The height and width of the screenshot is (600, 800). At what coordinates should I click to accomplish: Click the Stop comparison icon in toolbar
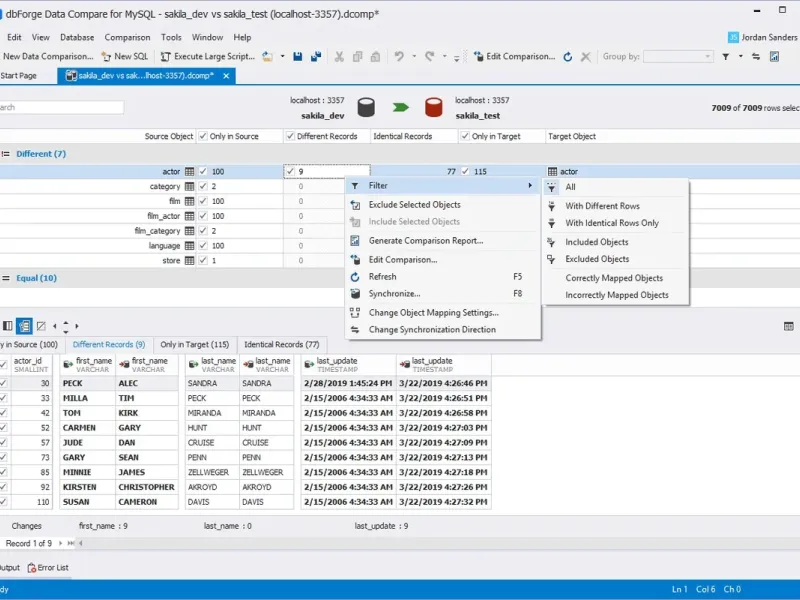pos(584,57)
